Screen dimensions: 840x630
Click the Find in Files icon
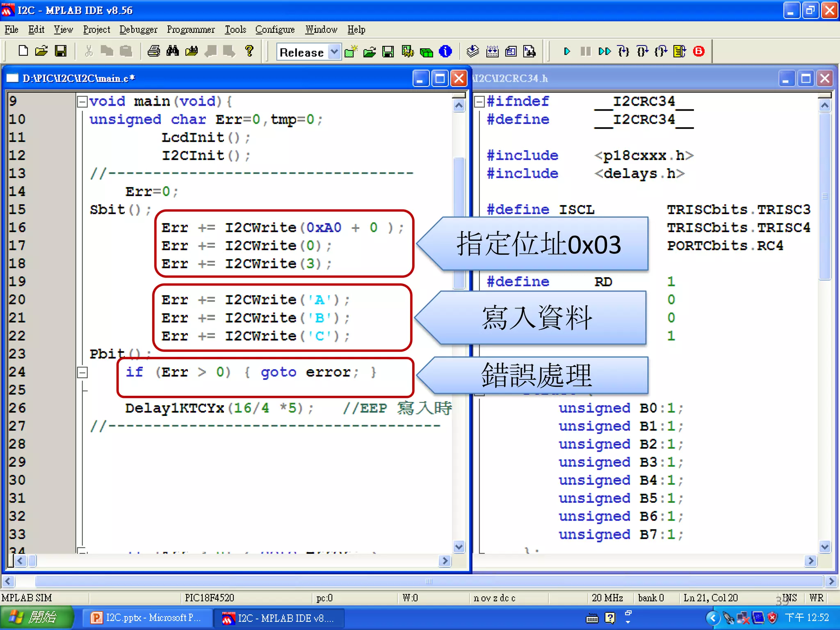[192, 51]
